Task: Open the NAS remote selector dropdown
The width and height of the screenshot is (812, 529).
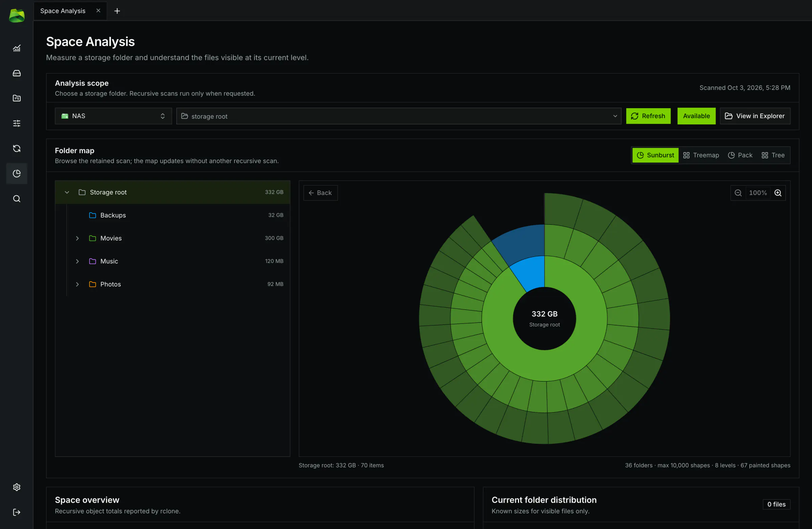Action: click(113, 116)
